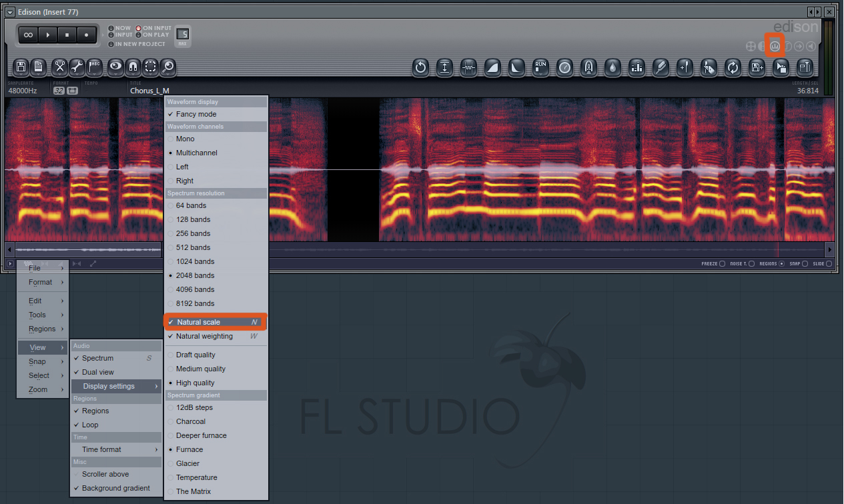Open the Tools wrench icon menu
Viewport: 844px width, 504px height.
(x=77, y=67)
